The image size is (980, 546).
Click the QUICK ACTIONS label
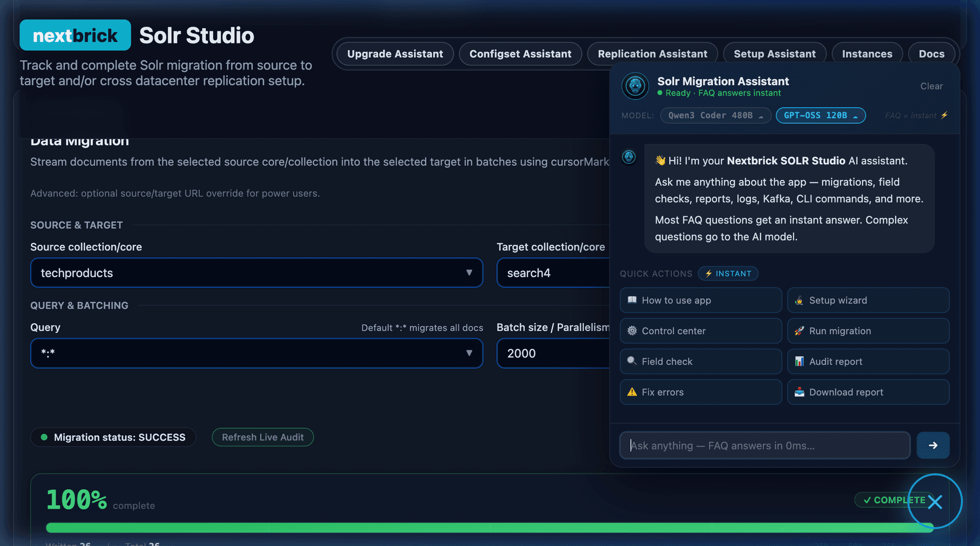click(656, 274)
